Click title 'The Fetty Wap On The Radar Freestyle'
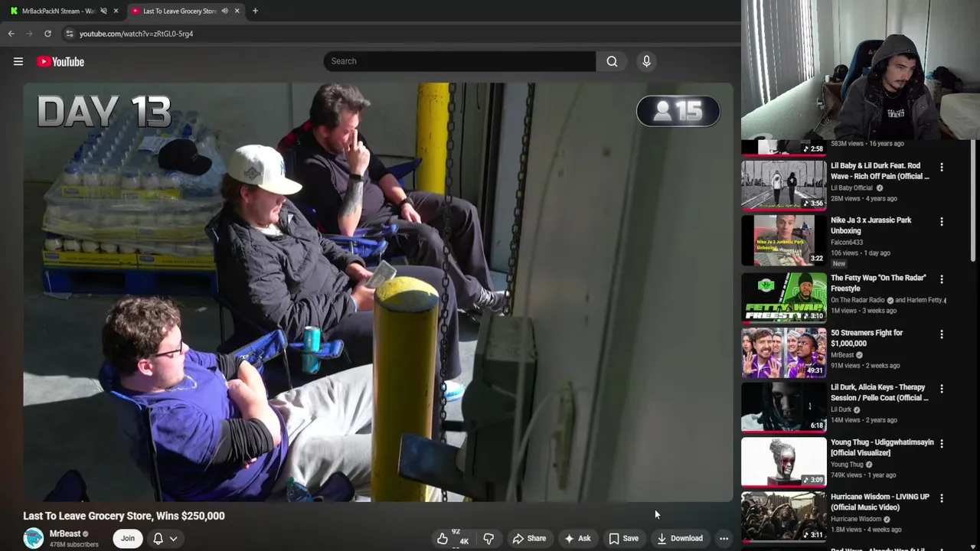Viewport: 980px width, 551px height. click(878, 283)
